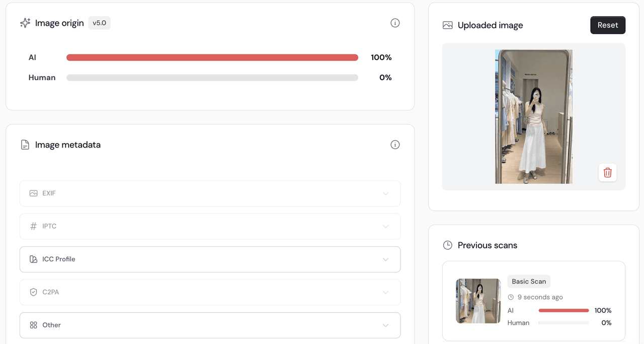Image resolution: width=644 pixels, height=344 pixels.
Task: Click the ICC Profile swatch icon
Action: (34, 259)
